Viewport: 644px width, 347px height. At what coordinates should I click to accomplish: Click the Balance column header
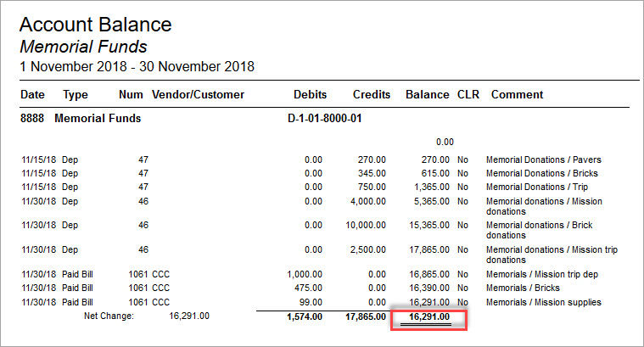point(427,94)
